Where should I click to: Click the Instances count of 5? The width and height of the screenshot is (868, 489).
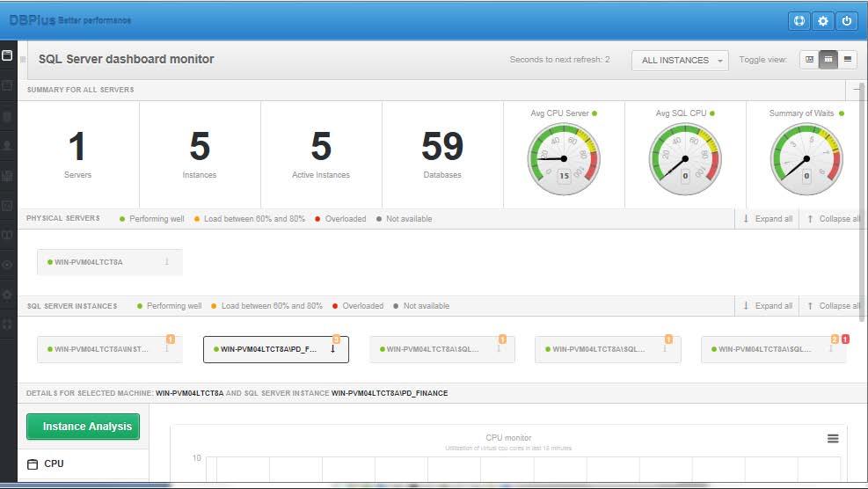tap(200, 154)
